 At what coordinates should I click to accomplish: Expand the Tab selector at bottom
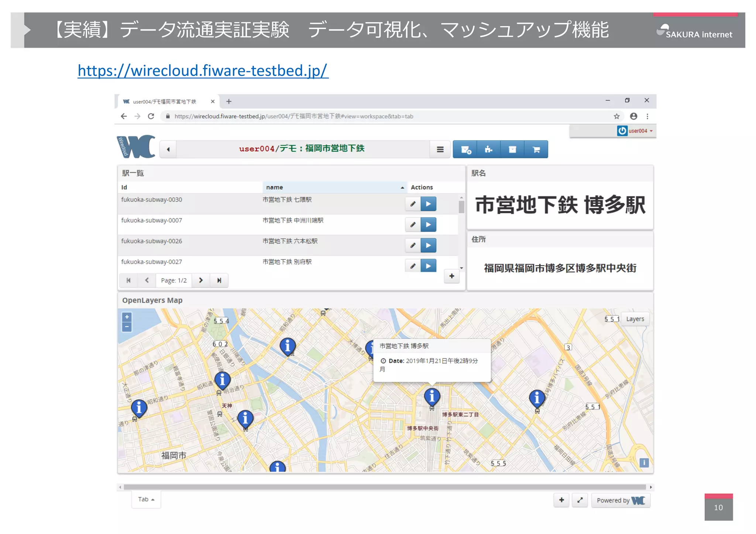146,499
